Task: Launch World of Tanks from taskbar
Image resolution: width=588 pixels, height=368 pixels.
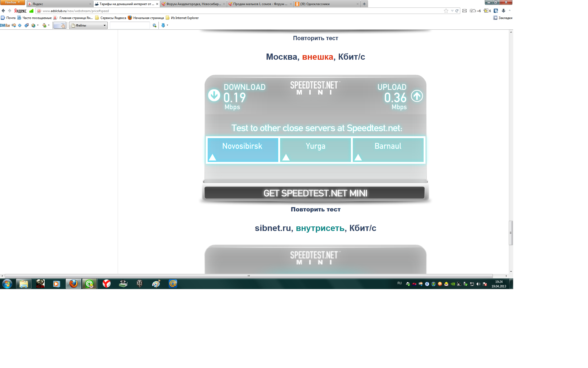Action: click(x=140, y=284)
